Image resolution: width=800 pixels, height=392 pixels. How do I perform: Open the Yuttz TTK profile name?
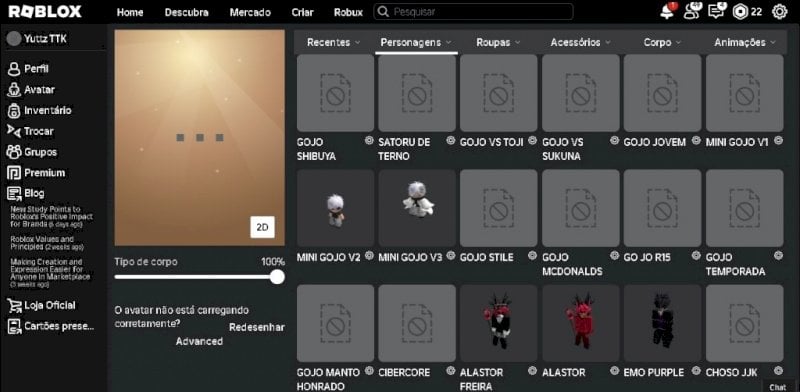tap(45, 39)
